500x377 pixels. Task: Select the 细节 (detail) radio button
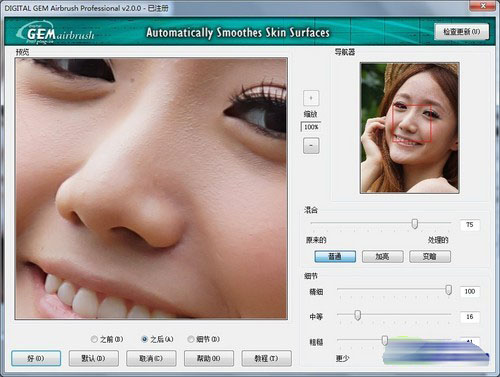tap(191, 339)
